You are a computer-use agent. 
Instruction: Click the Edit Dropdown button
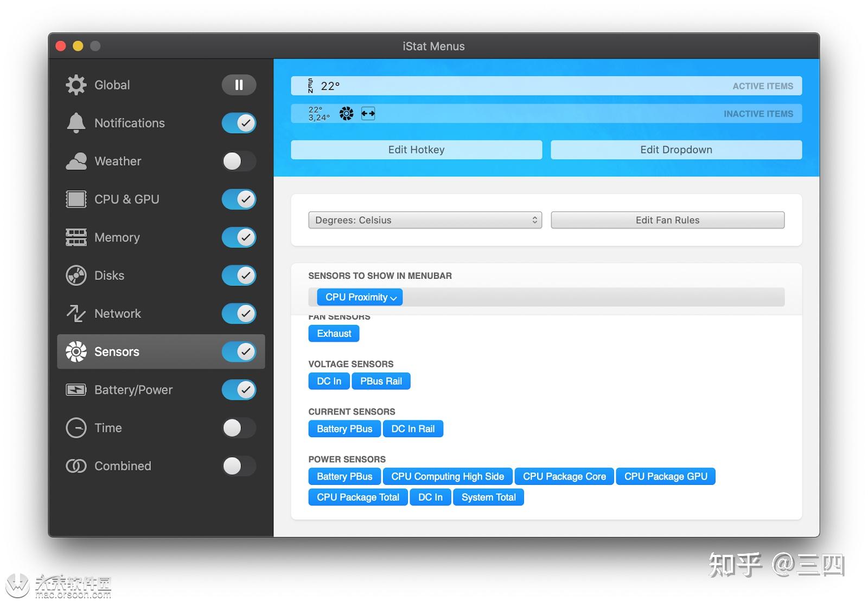[x=676, y=150]
